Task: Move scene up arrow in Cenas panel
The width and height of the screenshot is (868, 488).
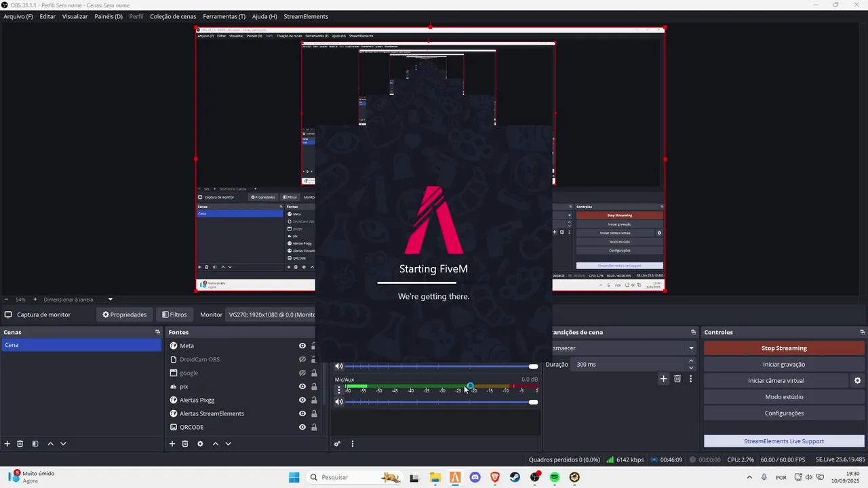Action: 50,444
